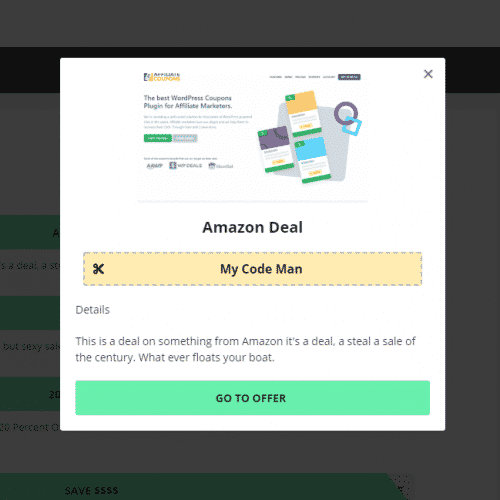The image size is (500, 500).
Task: Click the scissors icon in coupon box
Action: tap(98, 269)
